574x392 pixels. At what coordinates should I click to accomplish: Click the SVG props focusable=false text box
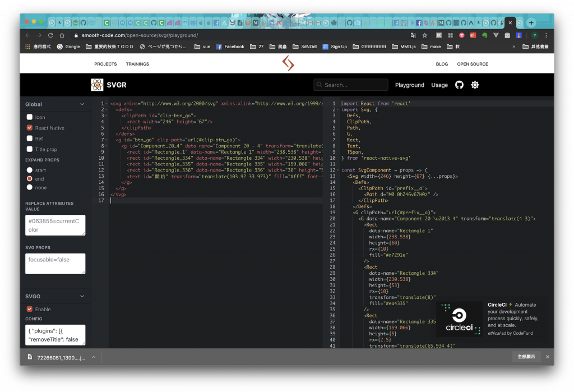(55, 264)
